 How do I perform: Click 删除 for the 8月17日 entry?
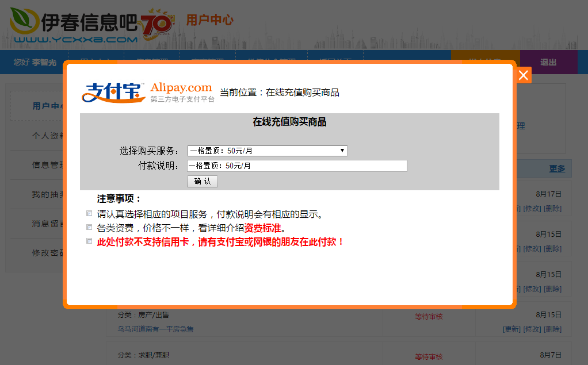point(553,208)
